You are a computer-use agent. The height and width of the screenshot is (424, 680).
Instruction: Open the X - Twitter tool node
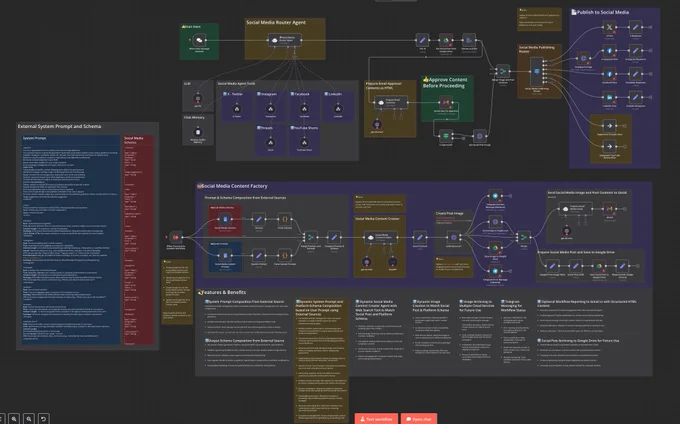(237, 108)
